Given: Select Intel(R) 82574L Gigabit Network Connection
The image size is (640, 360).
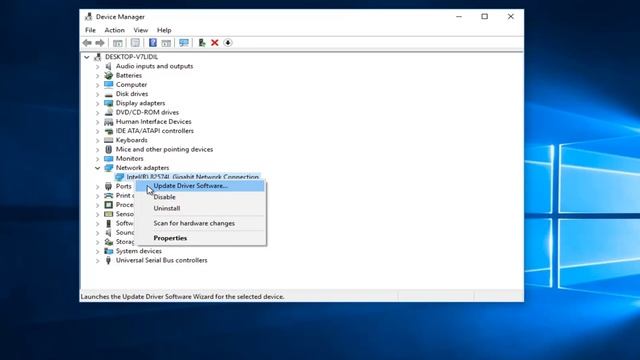Looking at the screenshot, I should (x=193, y=177).
